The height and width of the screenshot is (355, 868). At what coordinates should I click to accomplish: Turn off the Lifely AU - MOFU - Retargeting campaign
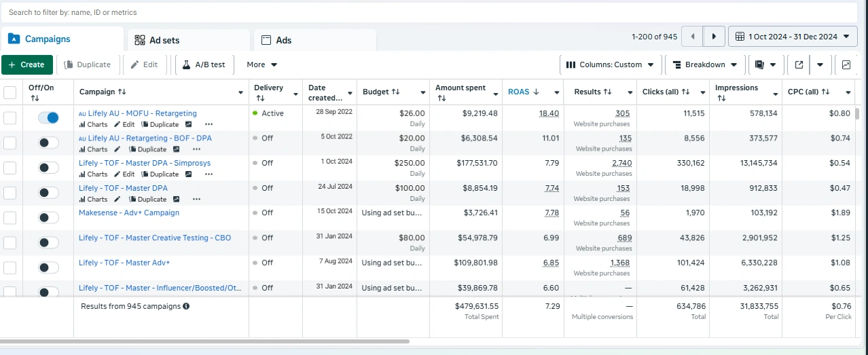[48, 118]
